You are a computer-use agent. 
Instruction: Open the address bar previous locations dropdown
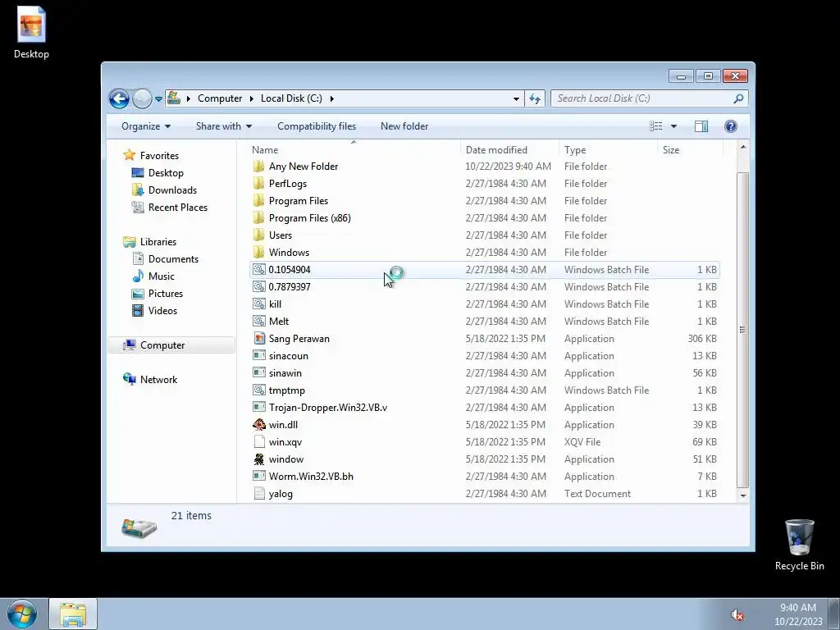[x=516, y=98]
